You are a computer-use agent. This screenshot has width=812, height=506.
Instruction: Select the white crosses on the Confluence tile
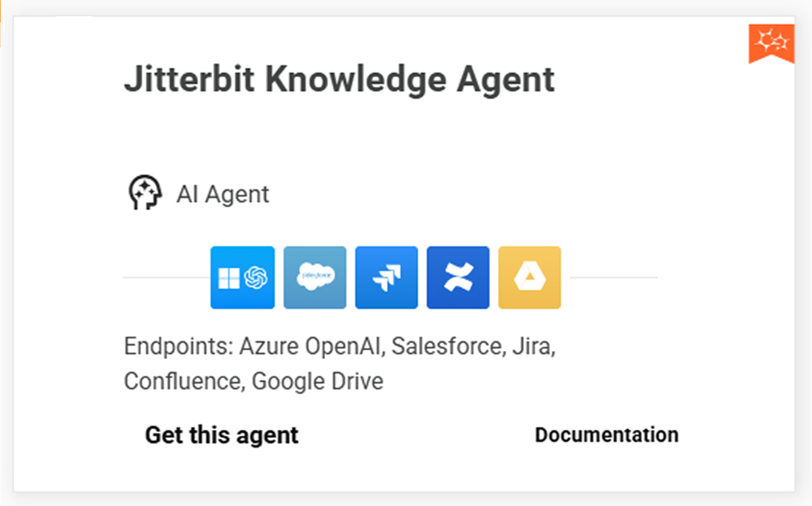tap(457, 277)
